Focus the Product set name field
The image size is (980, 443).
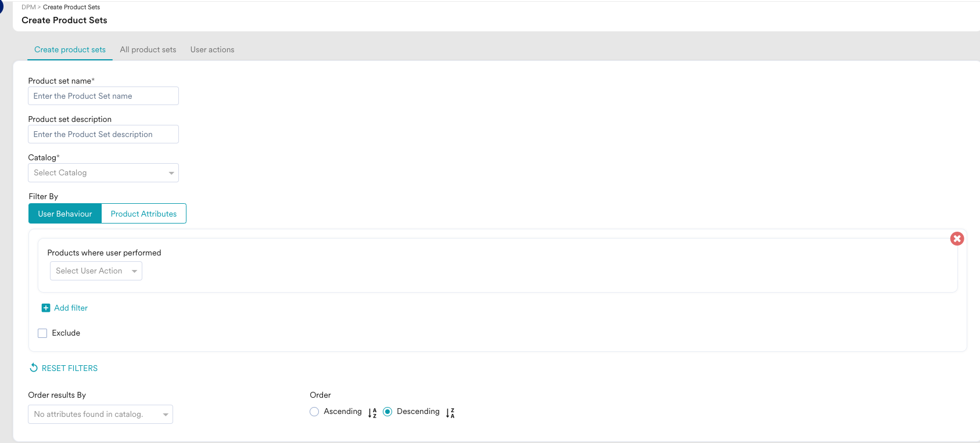click(x=103, y=96)
